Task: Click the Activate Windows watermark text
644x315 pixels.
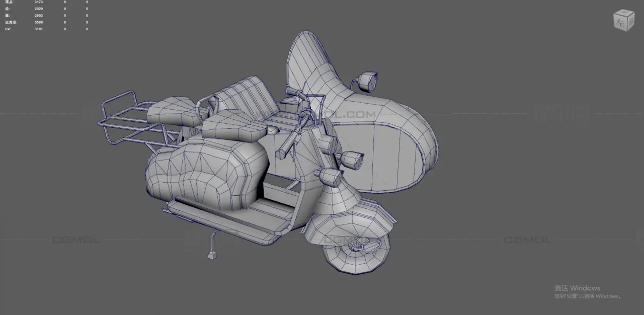Action: tap(577, 288)
